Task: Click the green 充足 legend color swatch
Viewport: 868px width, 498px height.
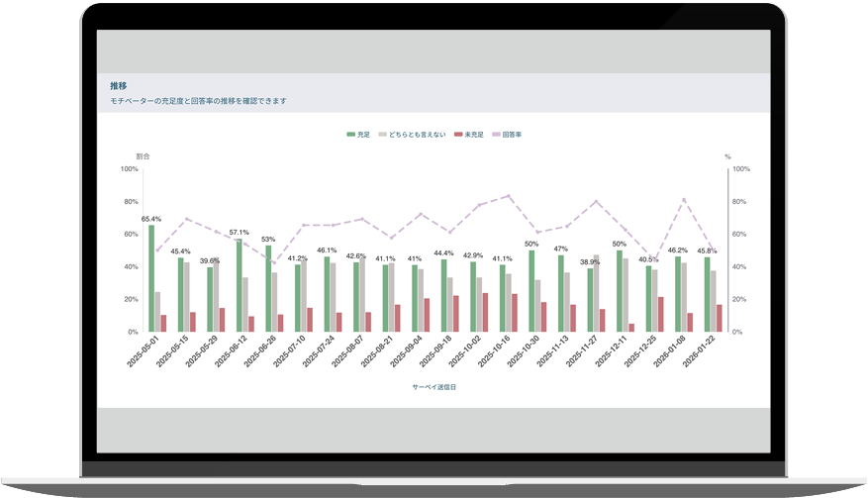Action: [350, 134]
